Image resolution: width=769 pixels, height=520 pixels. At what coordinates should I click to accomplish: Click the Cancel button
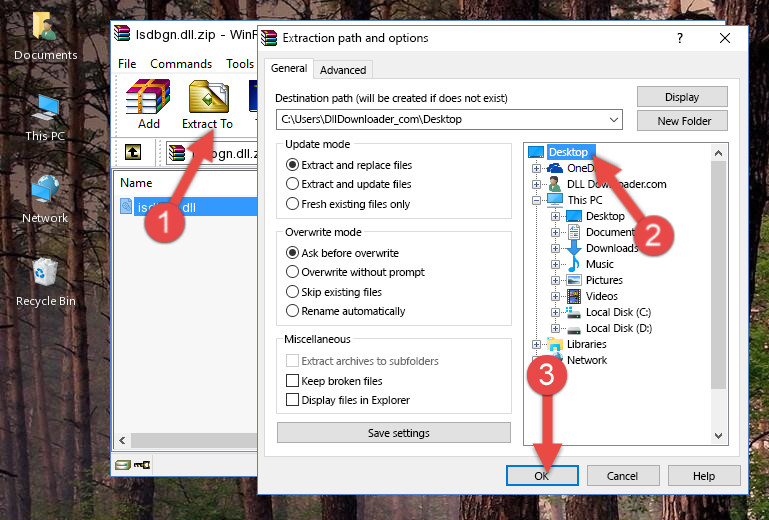tap(622, 476)
